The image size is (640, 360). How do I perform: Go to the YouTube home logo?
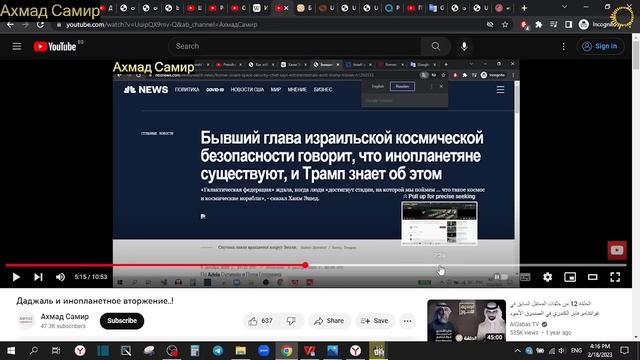(x=55, y=47)
